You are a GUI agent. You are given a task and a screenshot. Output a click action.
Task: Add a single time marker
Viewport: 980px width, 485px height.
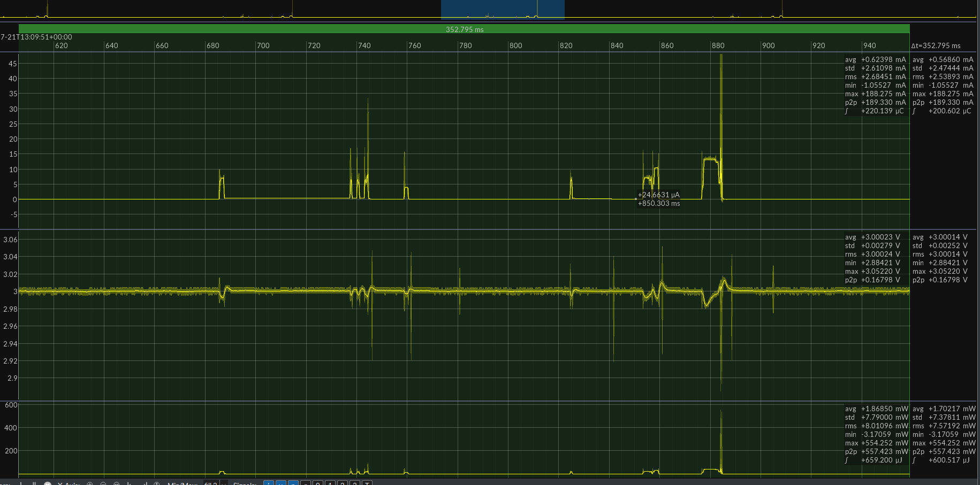(x=21, y=483)
